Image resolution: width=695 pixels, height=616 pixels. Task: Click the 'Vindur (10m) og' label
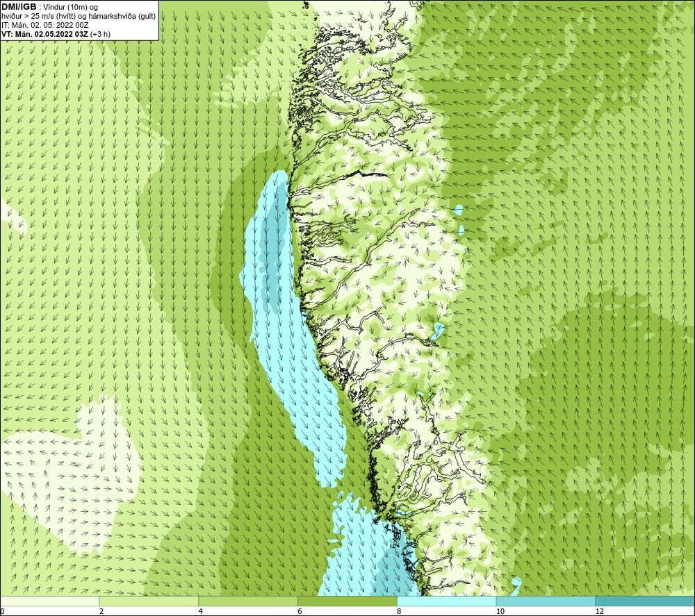(71, 8)
